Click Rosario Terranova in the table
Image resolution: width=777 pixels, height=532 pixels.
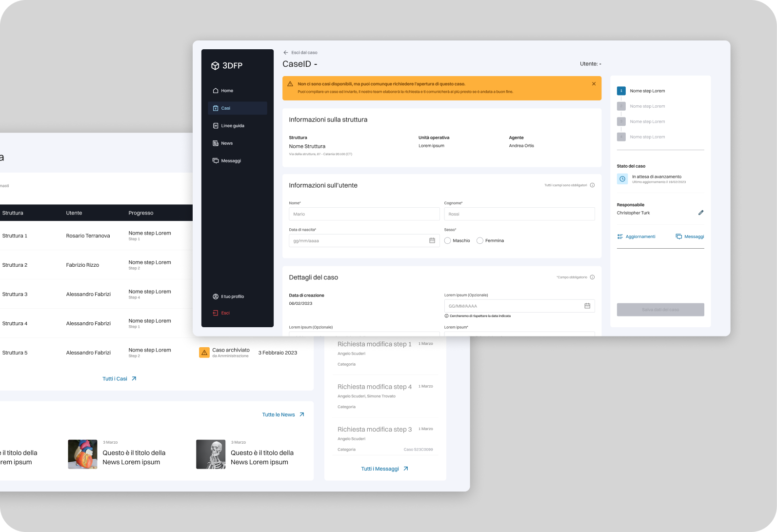click(x=88, y=236)
